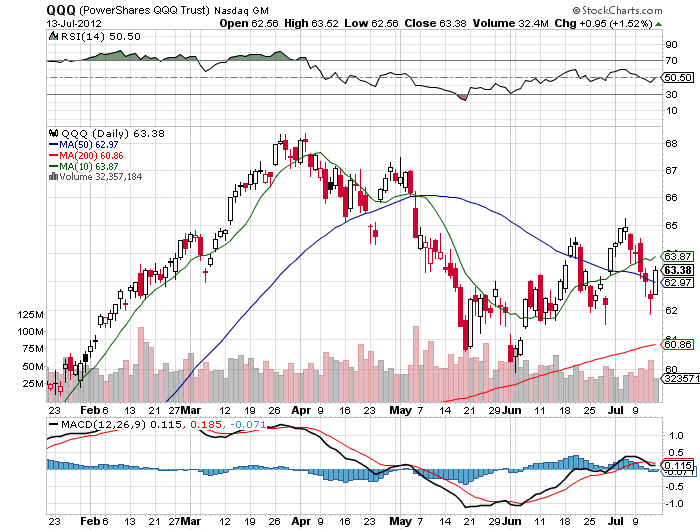The width and height of the screenshot is (700, 530).
Task: Click the 68 price axis label
Action: pos(671,143)
